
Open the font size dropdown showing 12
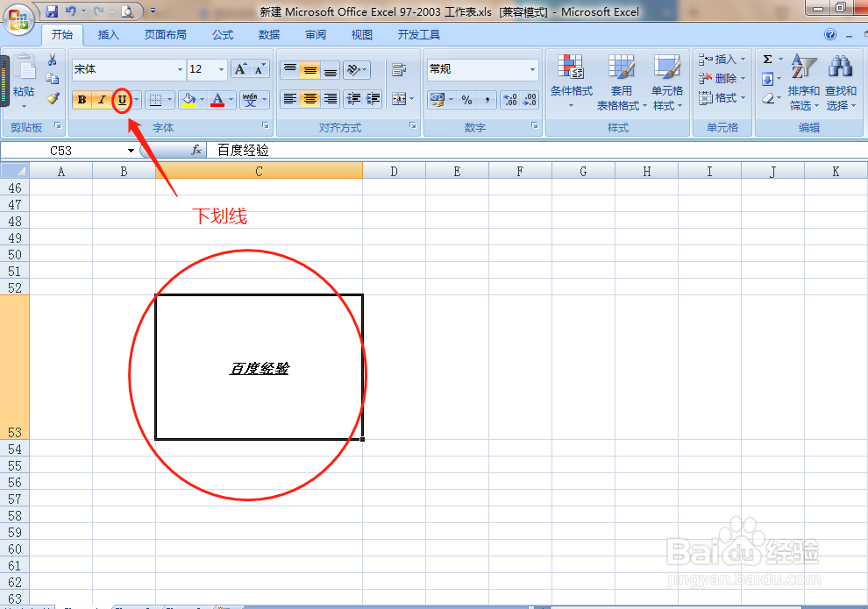click(222, 69)
